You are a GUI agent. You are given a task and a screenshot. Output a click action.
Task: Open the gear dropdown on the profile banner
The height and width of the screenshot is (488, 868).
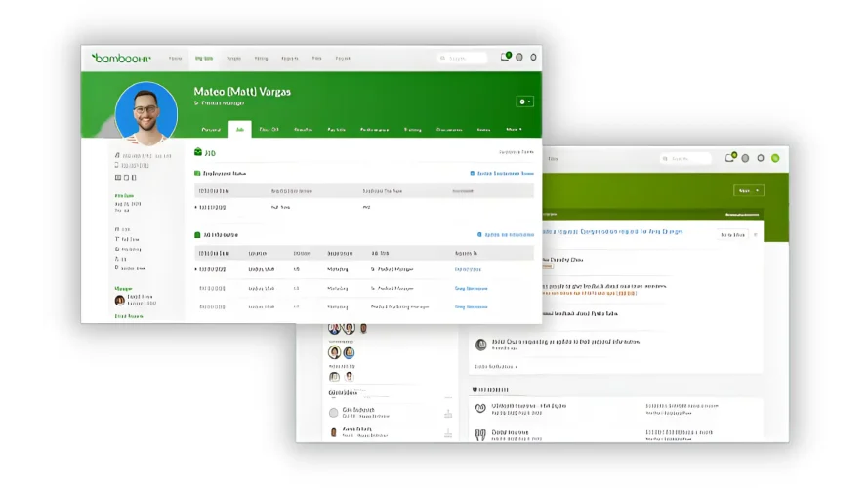[x=524, y=102]
